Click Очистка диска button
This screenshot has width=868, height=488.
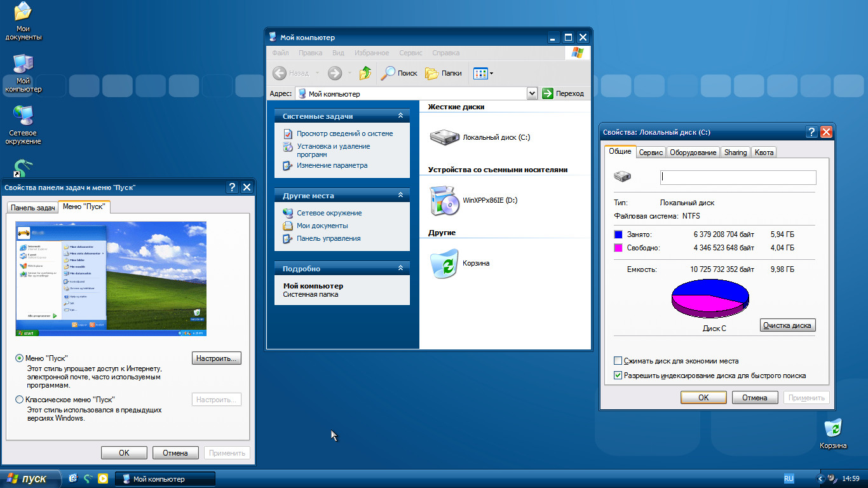click(x=787, y=325)
